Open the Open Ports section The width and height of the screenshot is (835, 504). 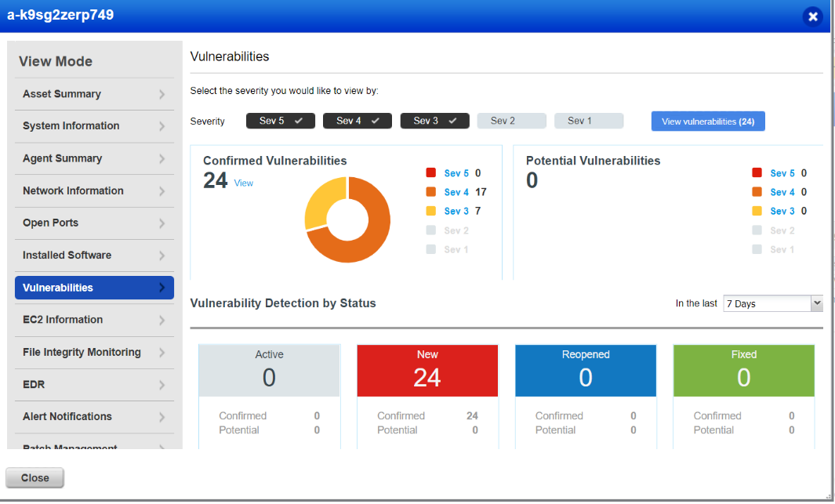(50, 223)
